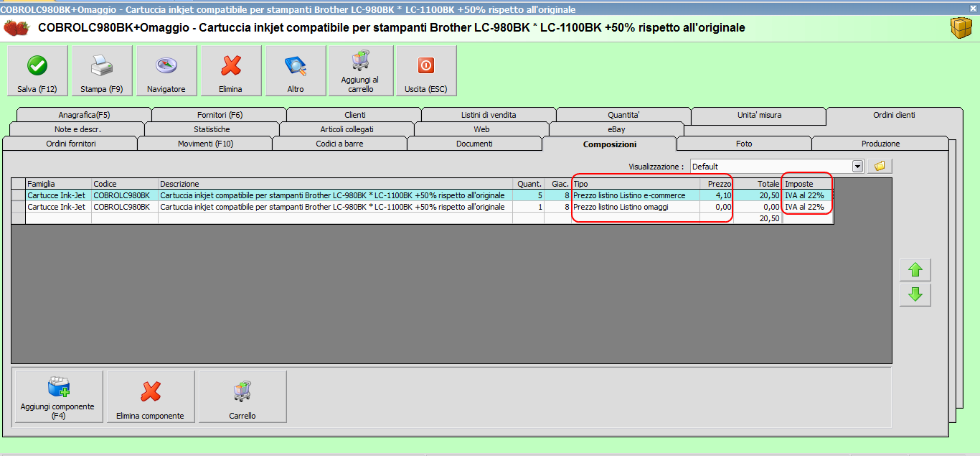Image resolution: width=980 pixels, height=456 pixels.
Task: Click the Uscita (ESC) exit button
Action: tap(426, 70)
